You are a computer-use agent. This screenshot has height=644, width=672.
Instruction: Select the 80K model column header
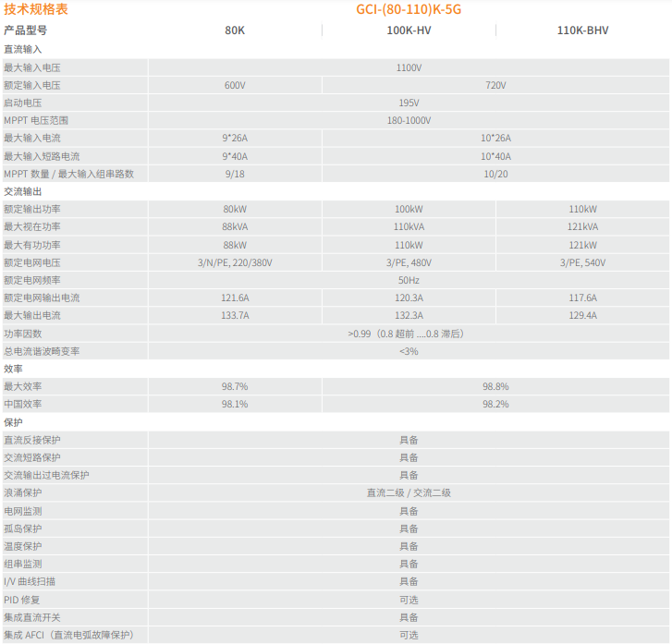coord(235,30)
